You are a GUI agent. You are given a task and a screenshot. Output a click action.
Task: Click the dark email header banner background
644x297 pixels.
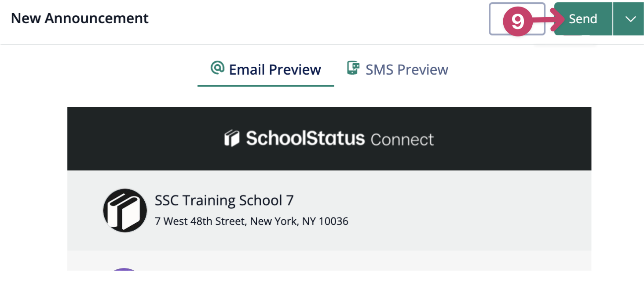(x=329, y=159)
